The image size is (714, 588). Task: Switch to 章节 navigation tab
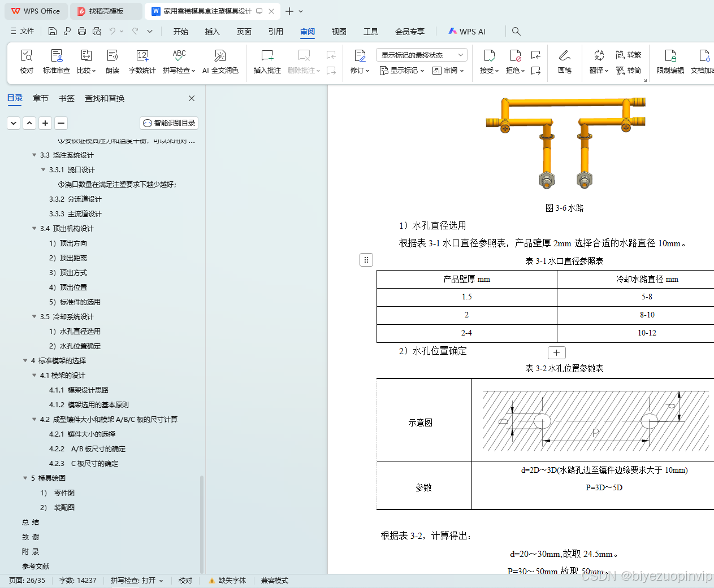41,98
